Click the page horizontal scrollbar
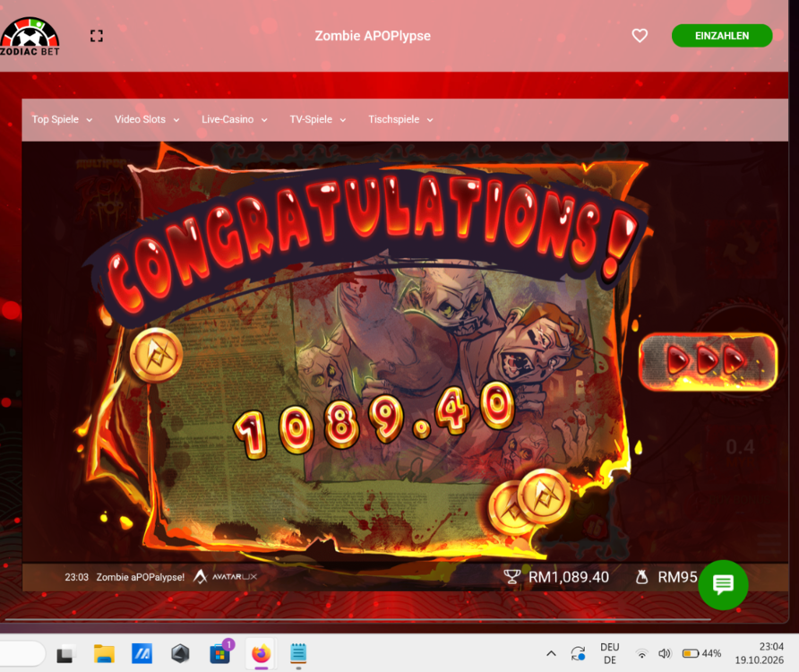Viewport: 799px width, 672px height. click(x=357, y=619)
